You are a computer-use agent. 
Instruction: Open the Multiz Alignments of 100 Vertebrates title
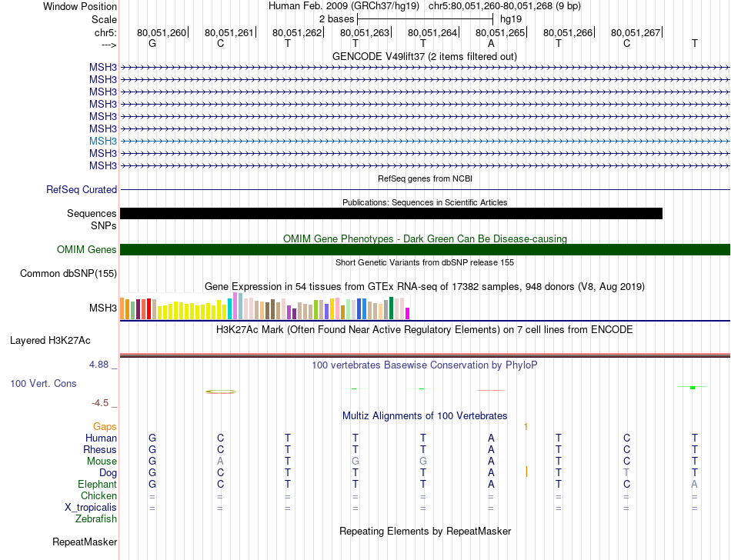[x=425, y=415]
